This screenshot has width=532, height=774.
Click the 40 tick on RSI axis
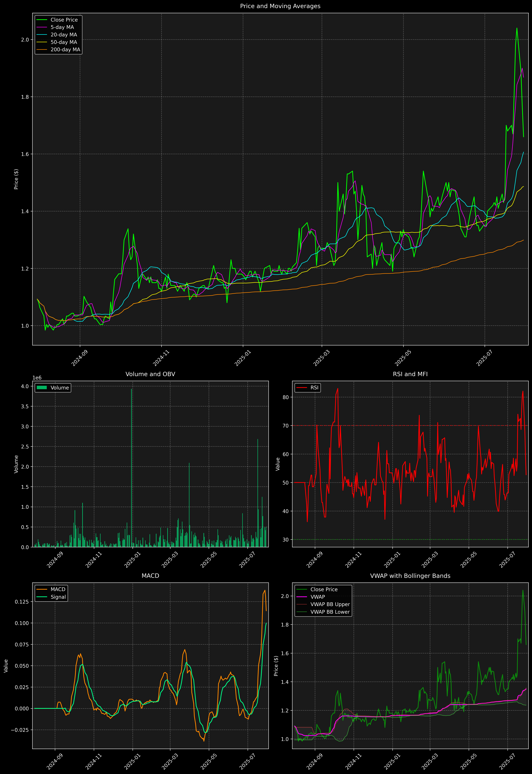click(286, 511)
